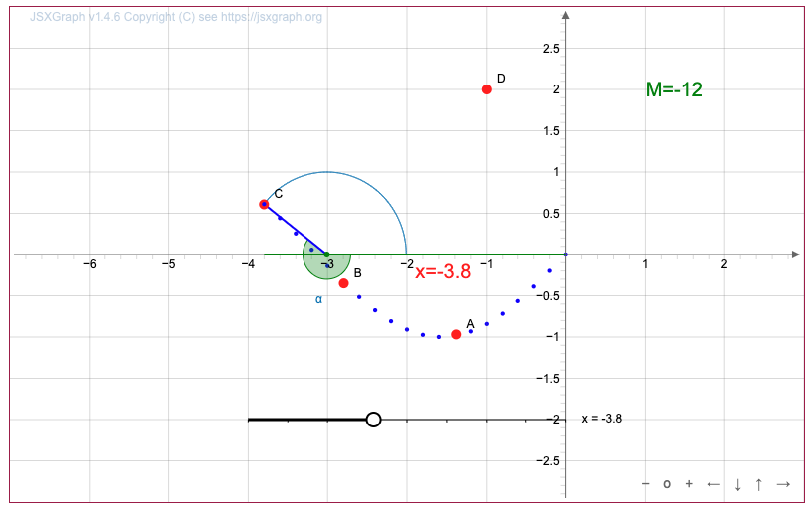
Task: Click the zoom out minus icon
Action: [x=646, y=484]
